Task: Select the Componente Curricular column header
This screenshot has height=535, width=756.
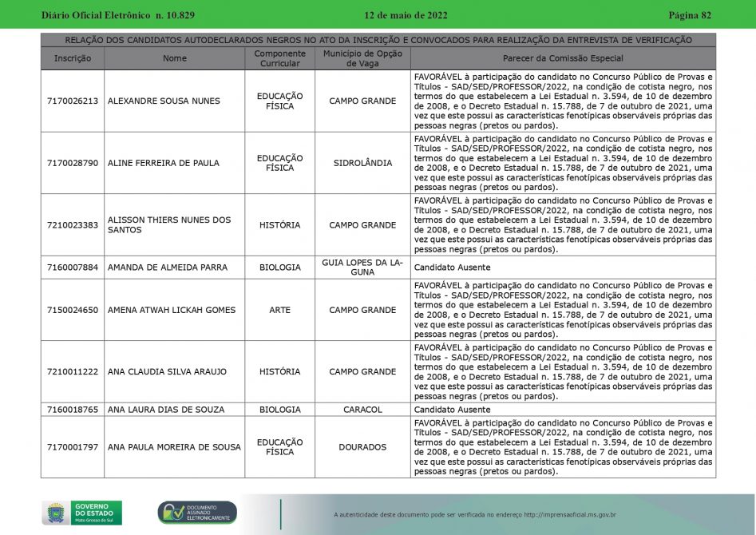Action: pos(279,58)
